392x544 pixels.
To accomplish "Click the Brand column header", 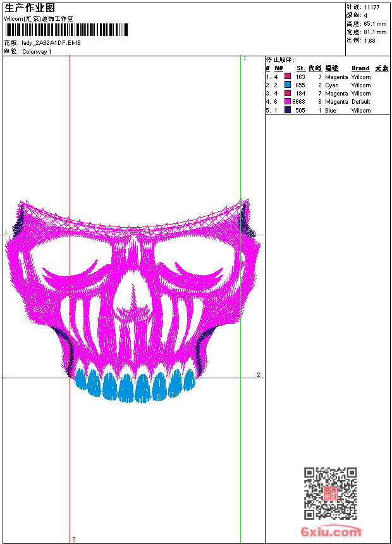I will pyautogui.click(x=360, y=68).
